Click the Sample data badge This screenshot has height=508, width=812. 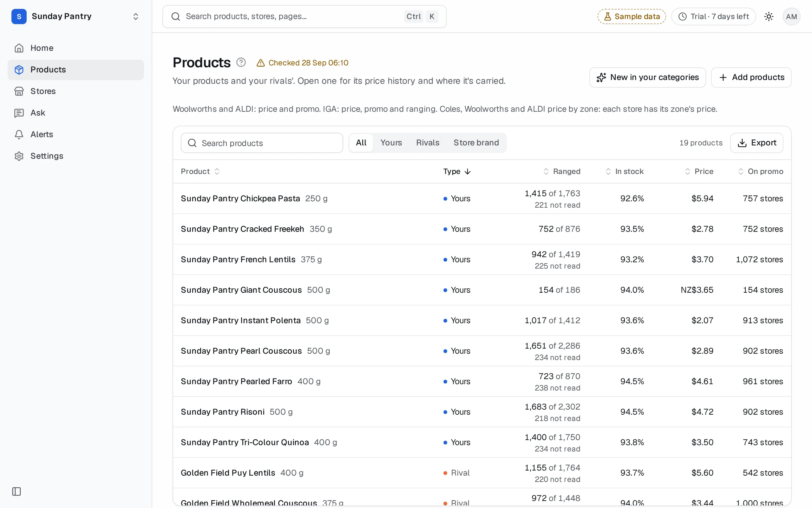(632, 17)
